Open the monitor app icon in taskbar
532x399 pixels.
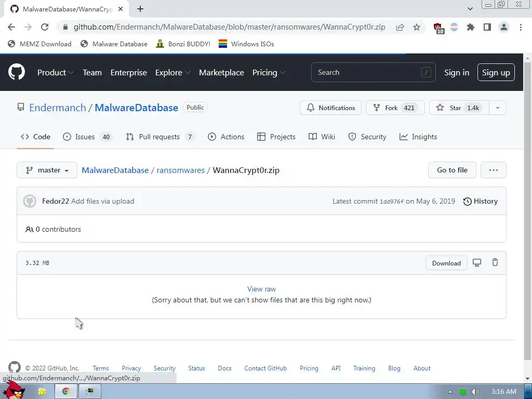(89, 392)
